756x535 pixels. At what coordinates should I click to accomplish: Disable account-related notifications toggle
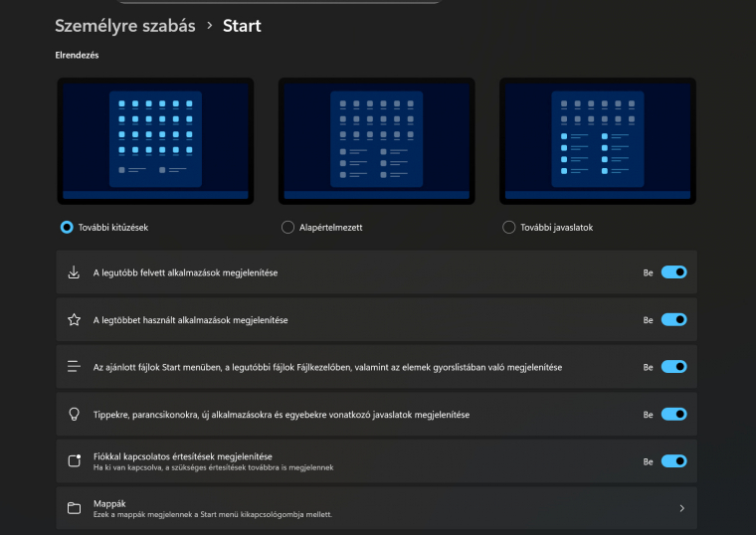673,461
